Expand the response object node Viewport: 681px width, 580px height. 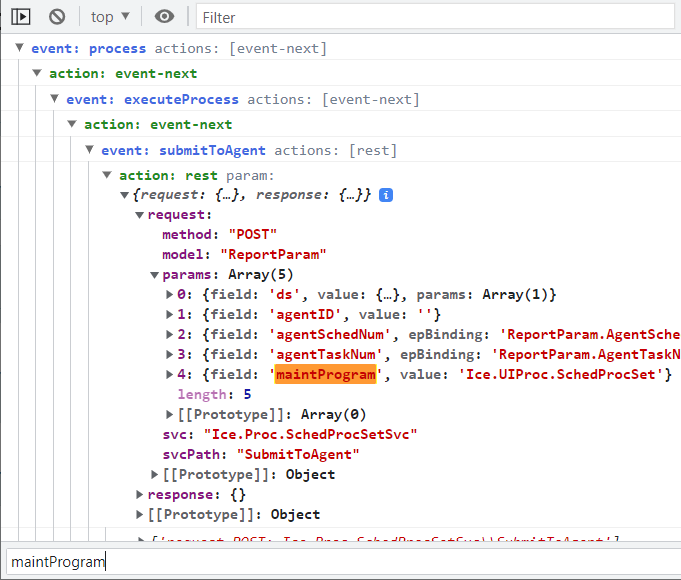140,494
